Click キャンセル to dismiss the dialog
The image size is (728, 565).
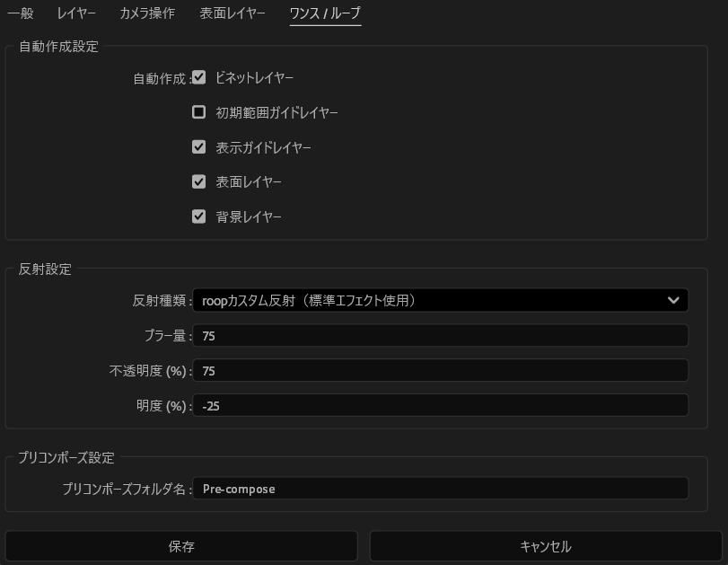[544, 545]
